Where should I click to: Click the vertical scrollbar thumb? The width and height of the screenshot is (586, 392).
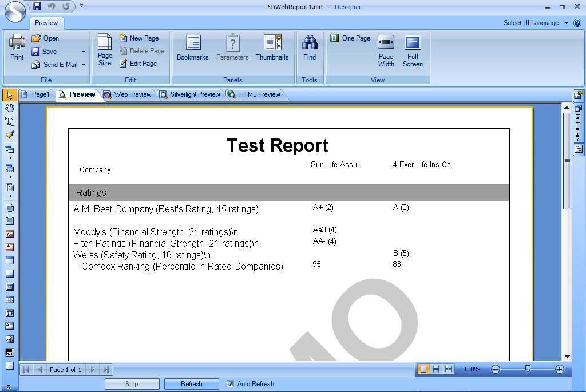(567, 161)
